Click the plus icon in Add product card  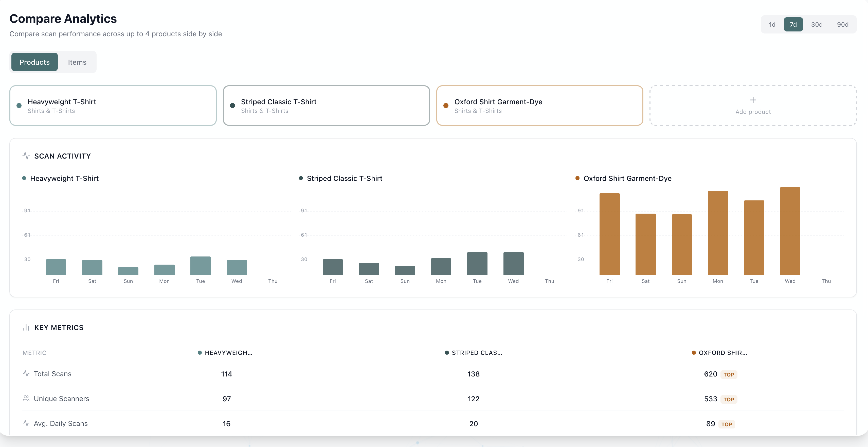pos(753,100)
